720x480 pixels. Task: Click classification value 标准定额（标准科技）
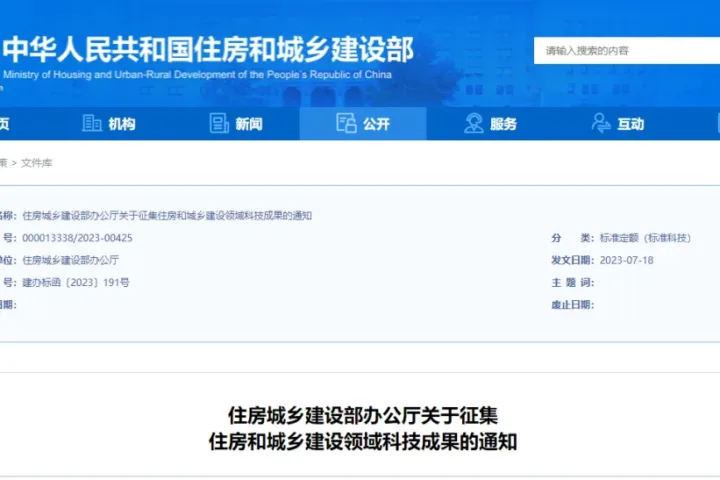645,238
